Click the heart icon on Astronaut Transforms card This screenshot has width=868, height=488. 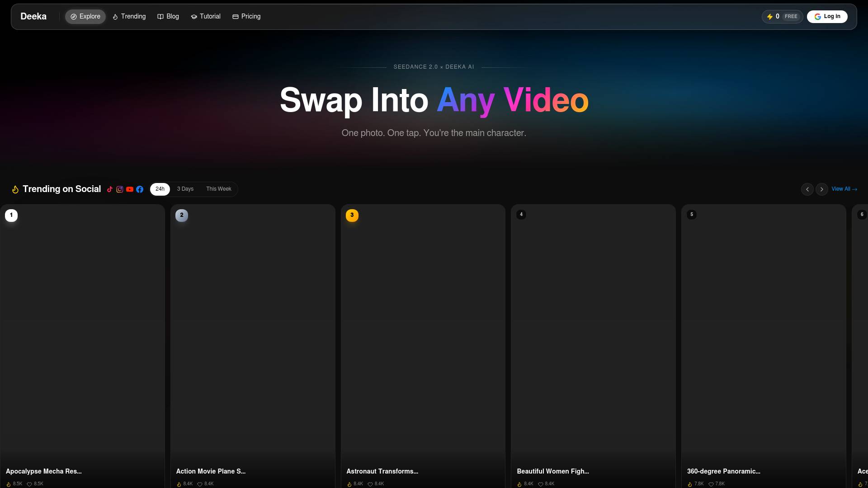pos(370,484)
